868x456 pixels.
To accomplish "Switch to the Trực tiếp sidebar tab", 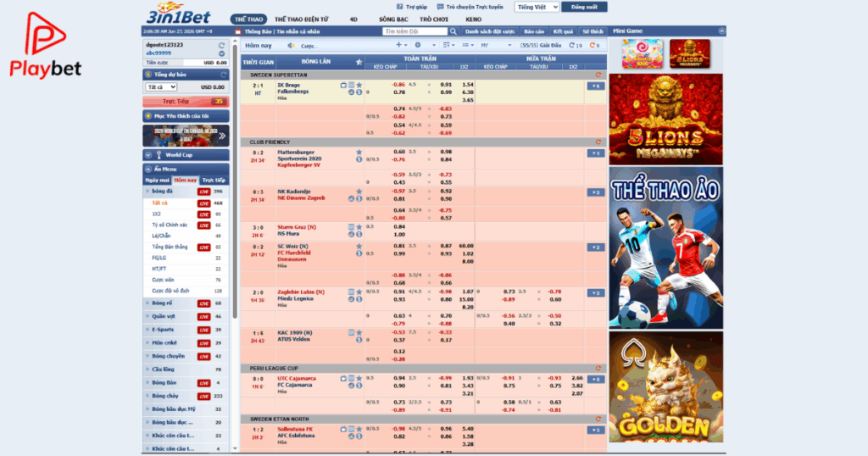I will point(214,180).
